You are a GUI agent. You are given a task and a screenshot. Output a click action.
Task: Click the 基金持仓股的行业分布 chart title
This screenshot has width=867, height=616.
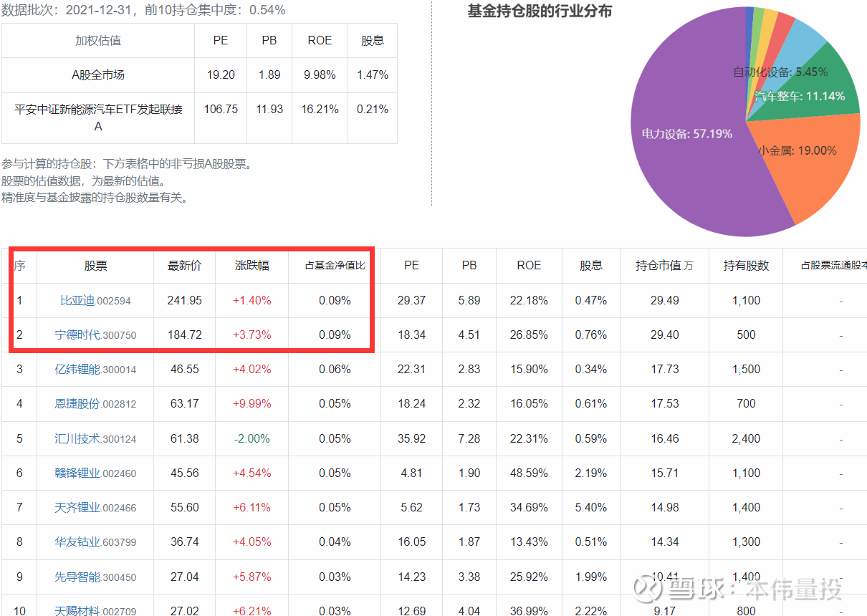point(540,11)
